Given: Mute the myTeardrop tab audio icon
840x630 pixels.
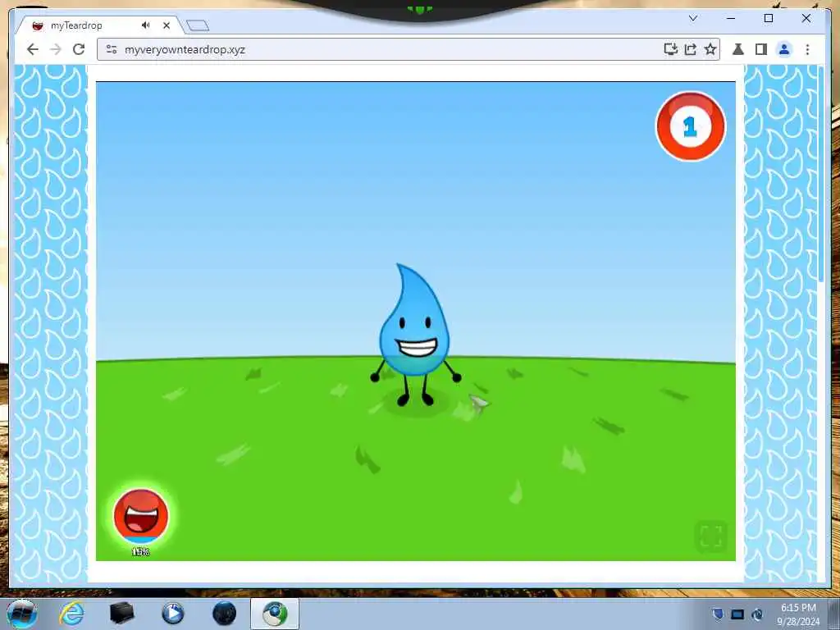Looking at the screenshot, I should (146, 25).
